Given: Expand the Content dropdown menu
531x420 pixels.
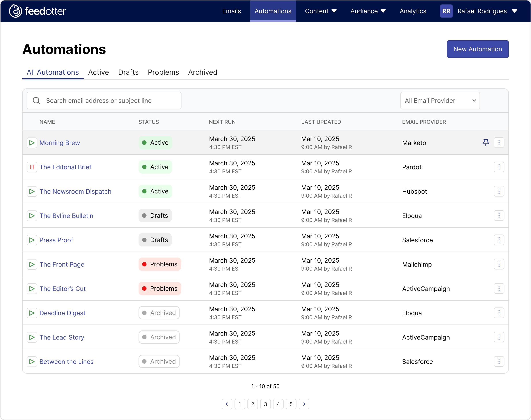Looking at the screenshot, I should [x=321, y=11].
